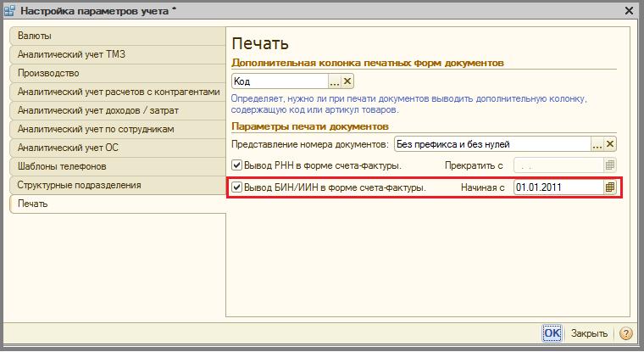
Task: Uncheck Вывод БИН/ИИН в форме счета-фактуры
Action: point(237,187)
